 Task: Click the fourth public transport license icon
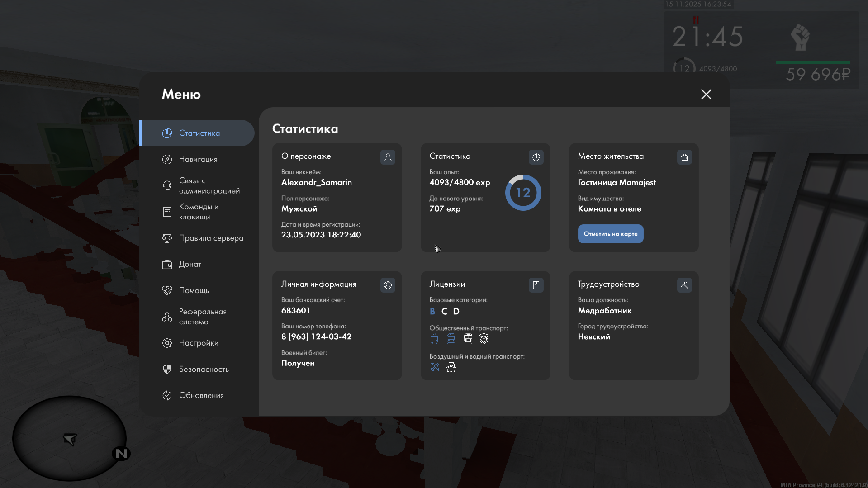(484, 339)
